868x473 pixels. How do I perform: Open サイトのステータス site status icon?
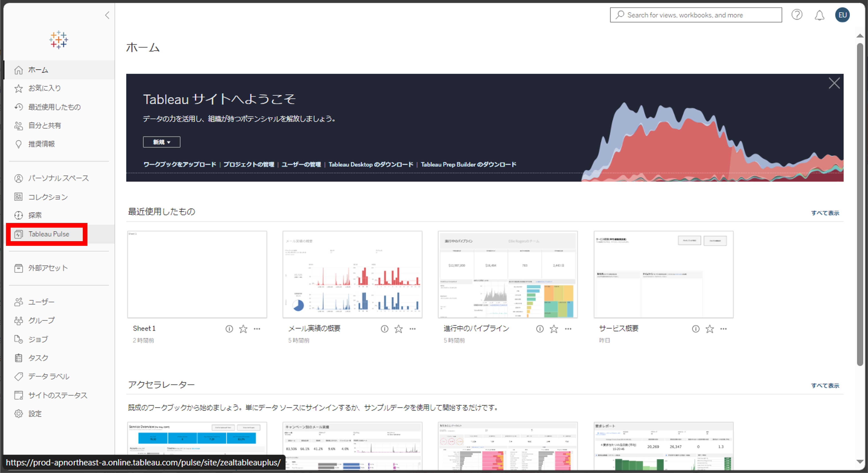(19, 395)
